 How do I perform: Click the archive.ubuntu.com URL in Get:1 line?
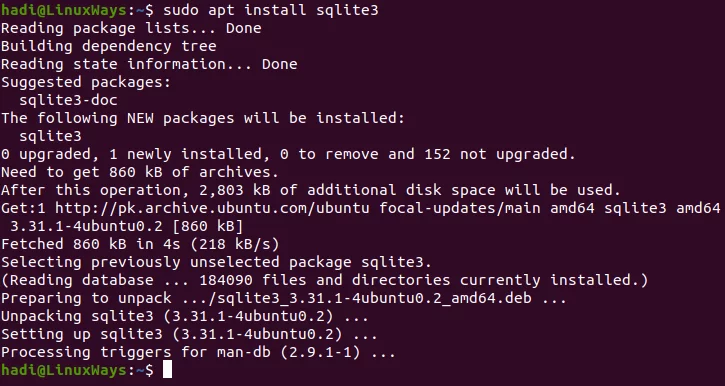click(212, 208)
